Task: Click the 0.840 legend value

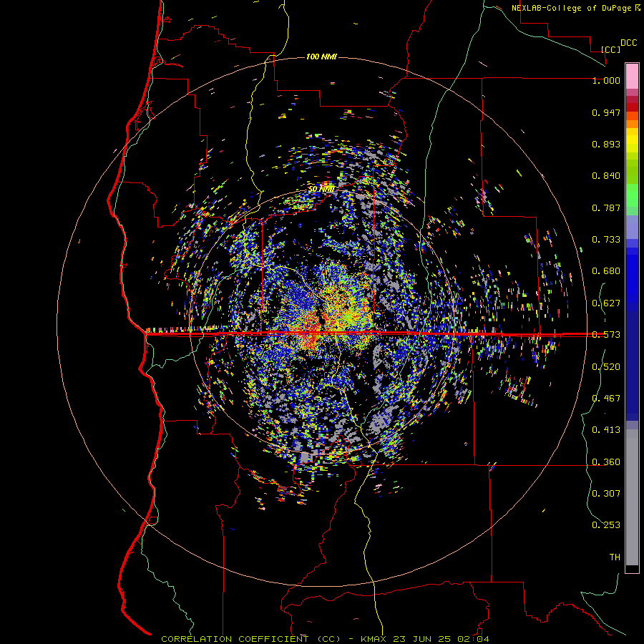Action: [606, 176]
